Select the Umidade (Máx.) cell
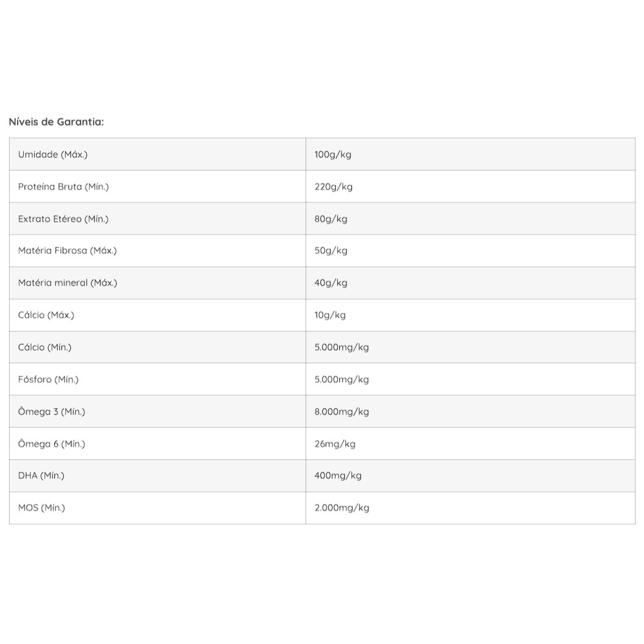The width and height of the screenshot is (644, 644). 53,155
